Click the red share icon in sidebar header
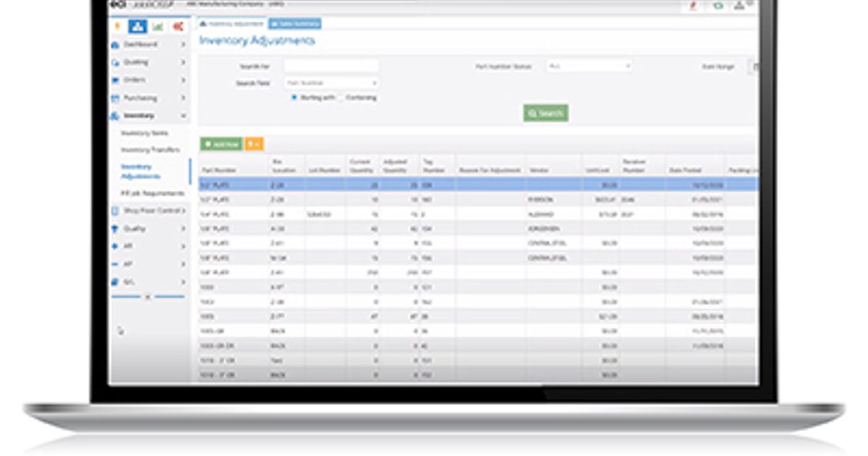868x456 pixels. [178, 27]
